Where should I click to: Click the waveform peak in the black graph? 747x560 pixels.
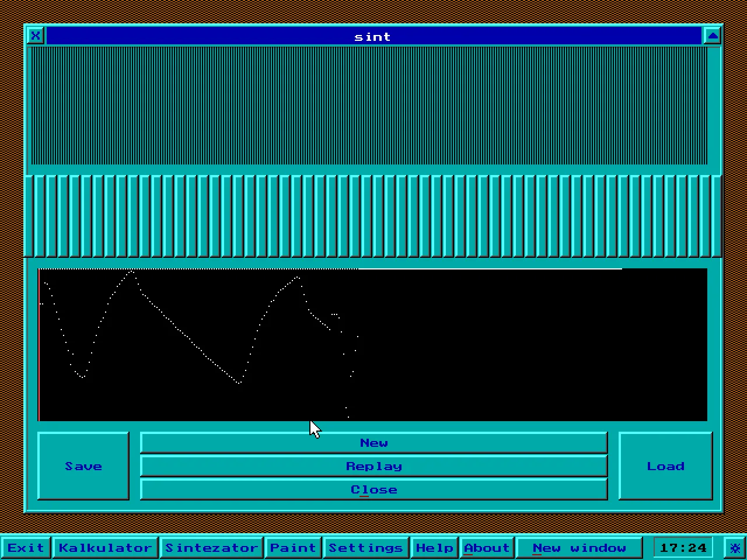click(132, 271)
